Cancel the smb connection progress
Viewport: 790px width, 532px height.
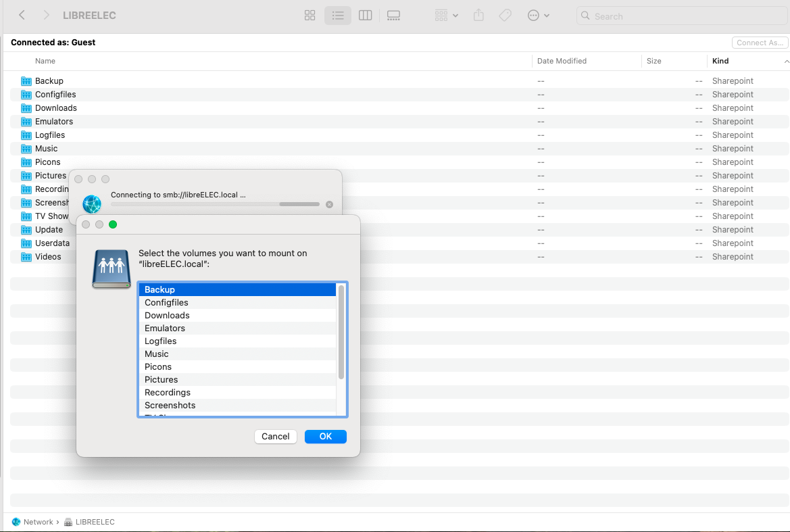pos(329,204)
